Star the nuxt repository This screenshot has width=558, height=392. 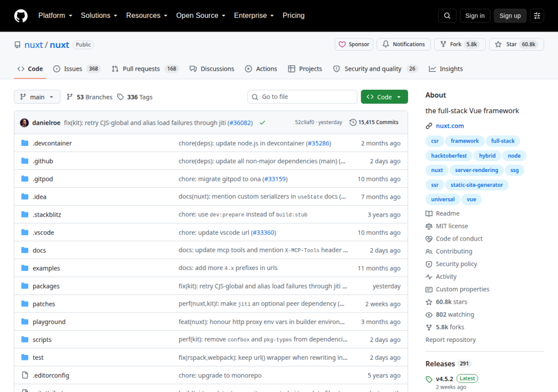click(x=517, y=45)
